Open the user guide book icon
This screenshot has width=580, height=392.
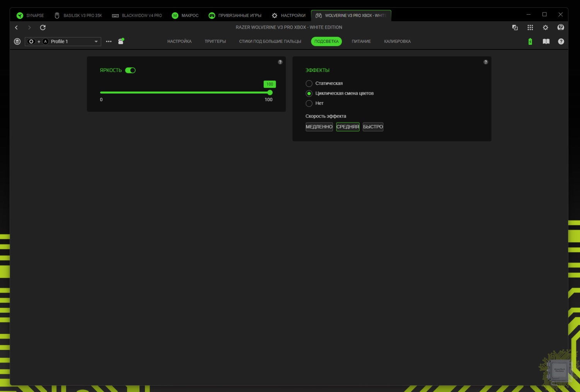click(x=546, y=41)
